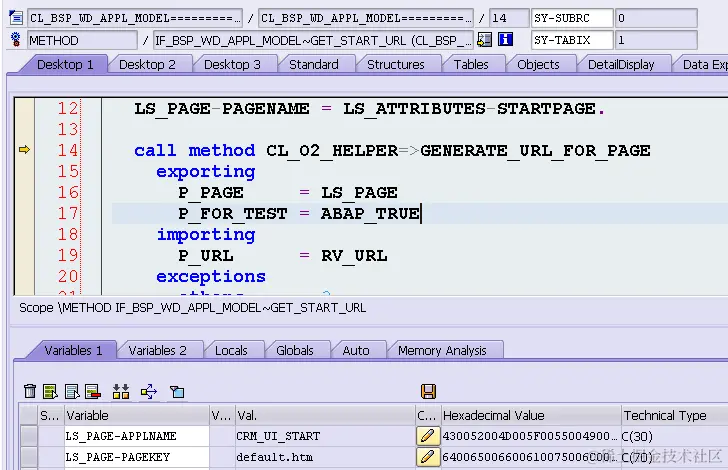The height and width of the screenshot is (470, 728).
Task: Select the row selector for LS_PAGE-APPLNAME
Action: [29, 436]
